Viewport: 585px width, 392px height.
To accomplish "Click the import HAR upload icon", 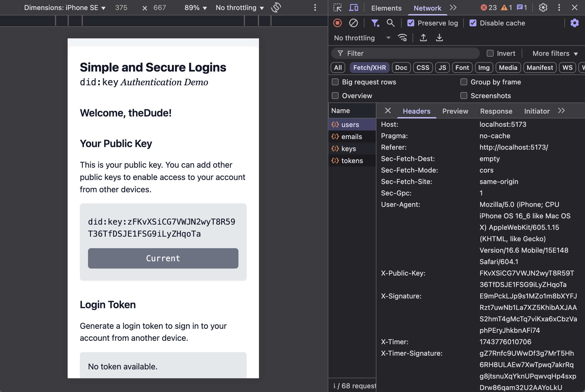I will point(423,38).
